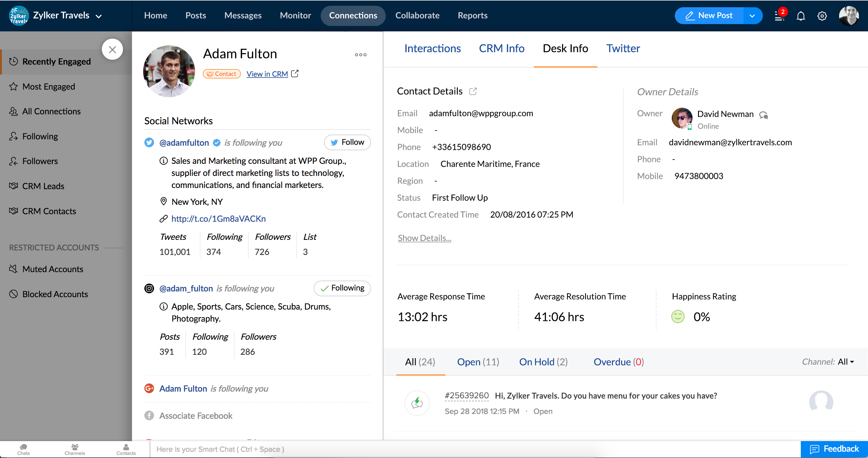Viewport: 868px width, 458px height.
Task: Switch to the CRM Info tab
Action: pyautogui.click(x=502, y=49)
